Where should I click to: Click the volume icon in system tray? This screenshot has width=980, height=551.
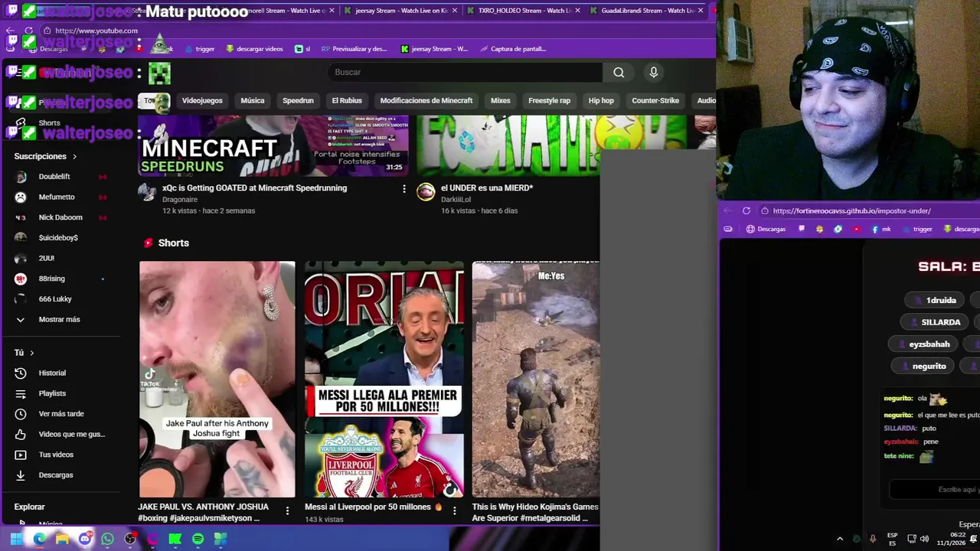coord(924,539)
